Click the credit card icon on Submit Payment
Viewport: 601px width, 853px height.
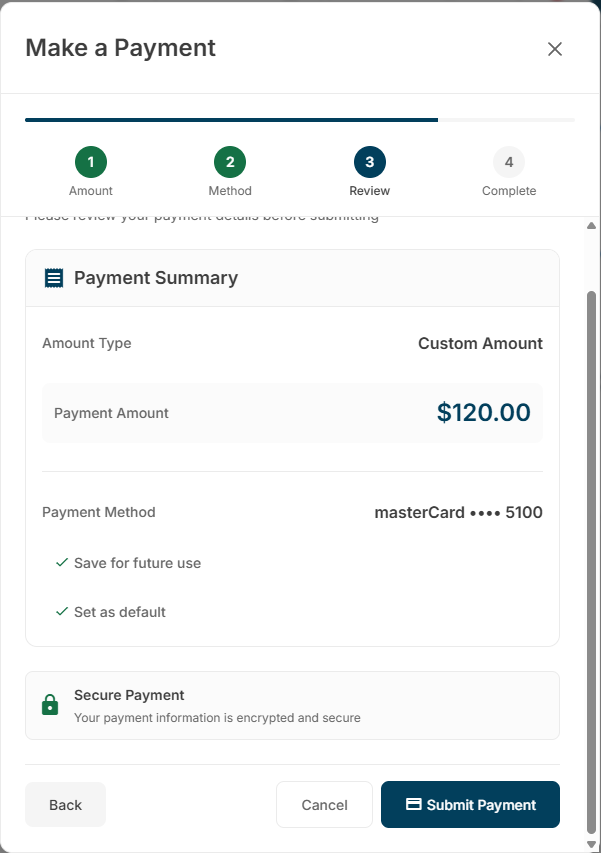pos(414,804)
